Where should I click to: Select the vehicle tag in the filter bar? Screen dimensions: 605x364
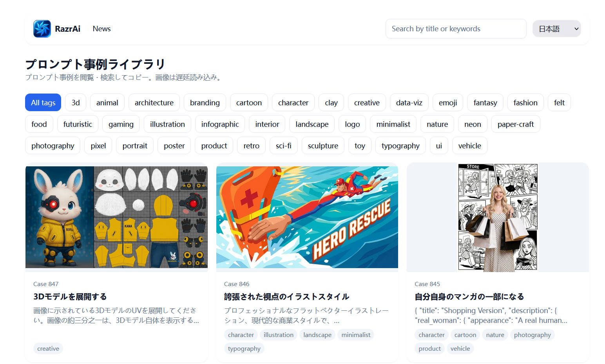(469, 146)
